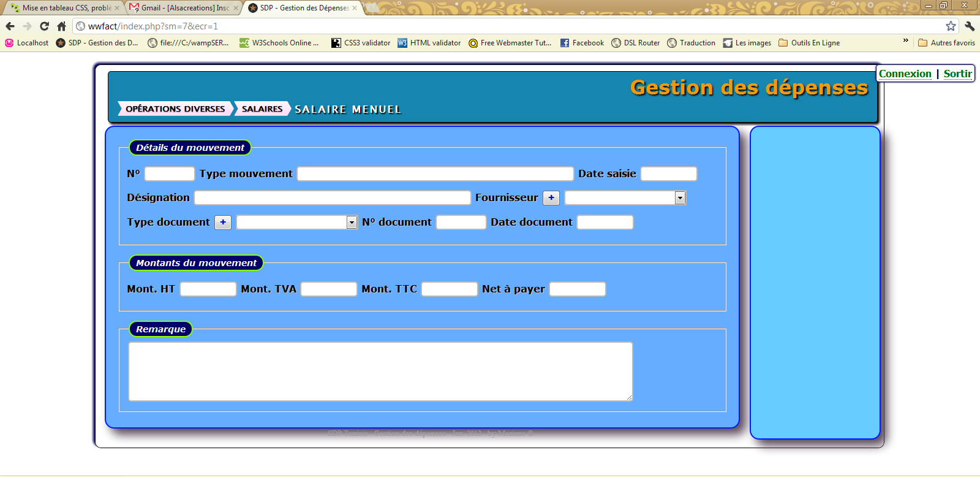Click the Date document field
This screenshot has width=980, height=477.
point(605,222)
